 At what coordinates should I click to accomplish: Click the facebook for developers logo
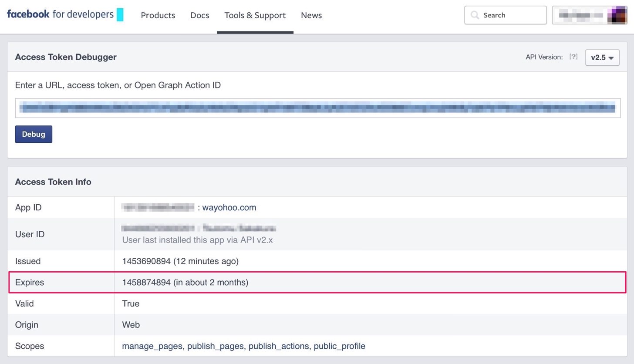click(65, 14)
